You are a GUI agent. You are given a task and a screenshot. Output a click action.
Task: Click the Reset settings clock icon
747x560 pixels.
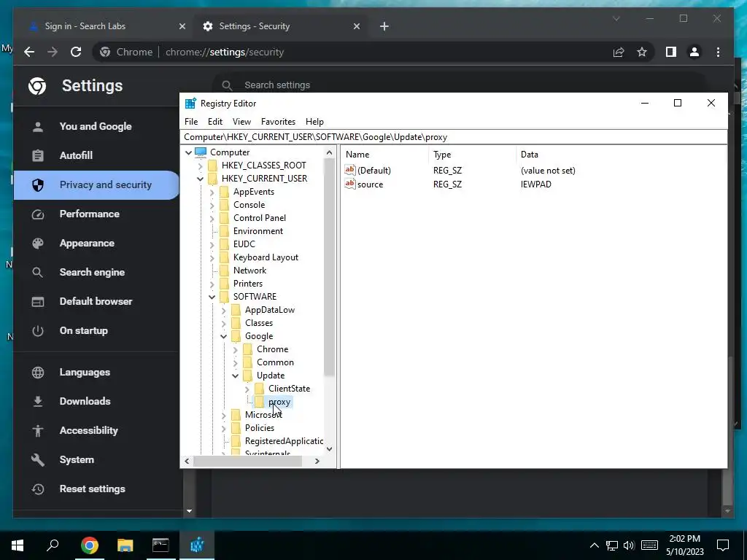(x=38, y=489)
